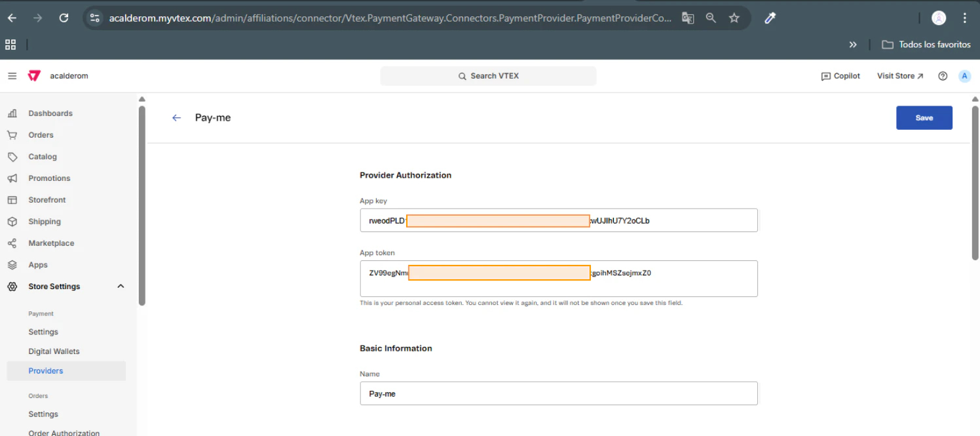The width and height of the screenshot is (980, 436).
Task: Go back in browser history
Action: click(12, 18)
